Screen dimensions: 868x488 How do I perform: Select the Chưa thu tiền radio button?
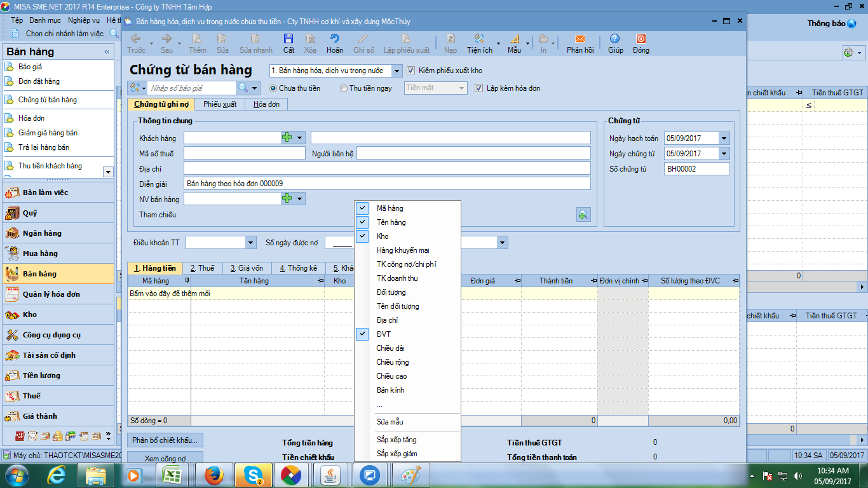click(x=273, y=88)
